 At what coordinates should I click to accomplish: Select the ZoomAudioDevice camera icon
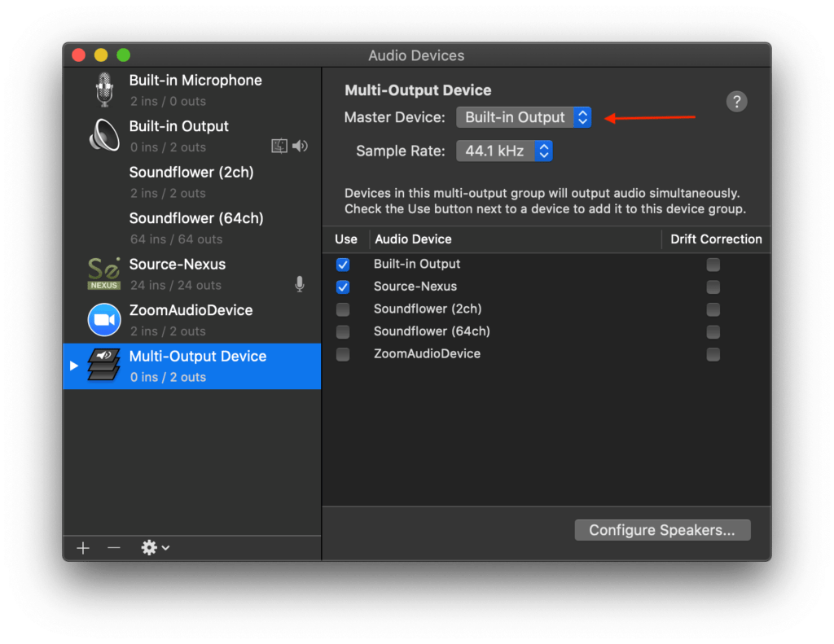coord(103,320)
